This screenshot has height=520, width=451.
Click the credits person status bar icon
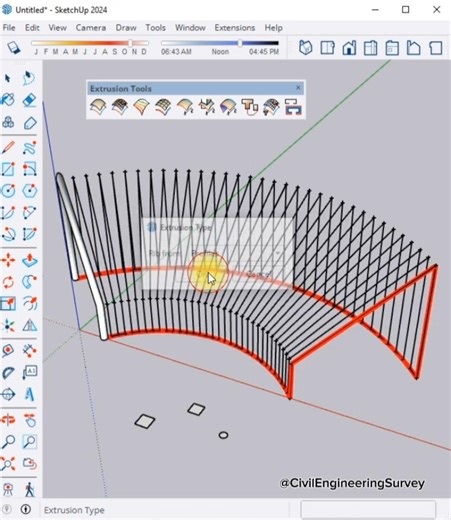coord(26,509)
